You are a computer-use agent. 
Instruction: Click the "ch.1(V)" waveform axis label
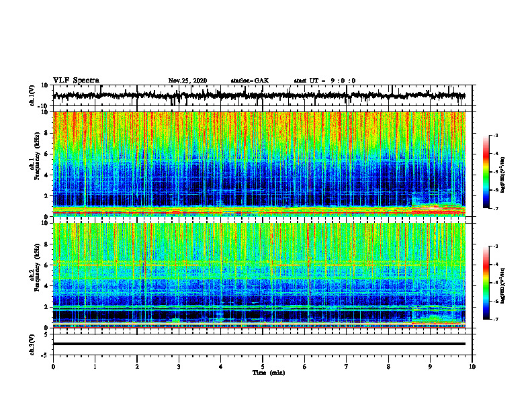point(32,95)
